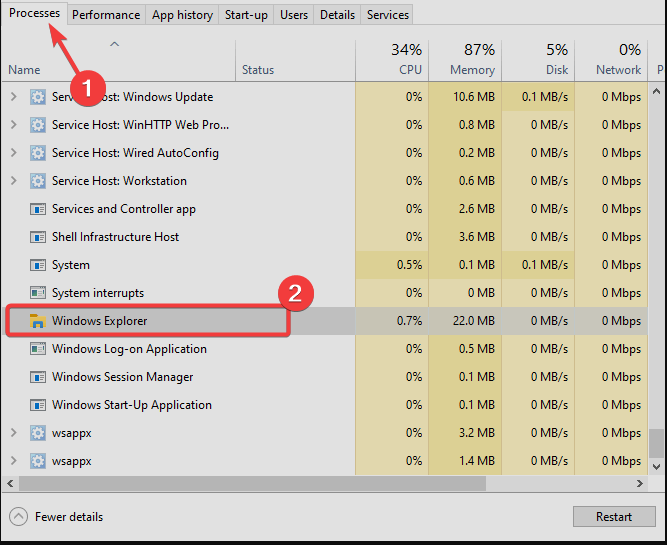Screen dimensions: 667x545
Task: Click the 0.7% CPU value of Windows Explorer
Action: coord(409,321)
